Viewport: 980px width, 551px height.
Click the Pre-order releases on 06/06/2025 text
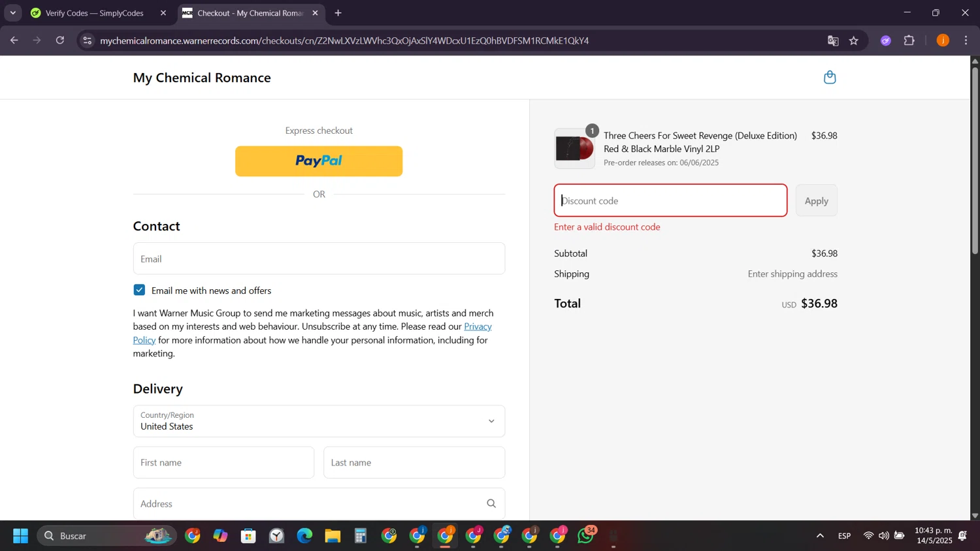tap(661, 163)
